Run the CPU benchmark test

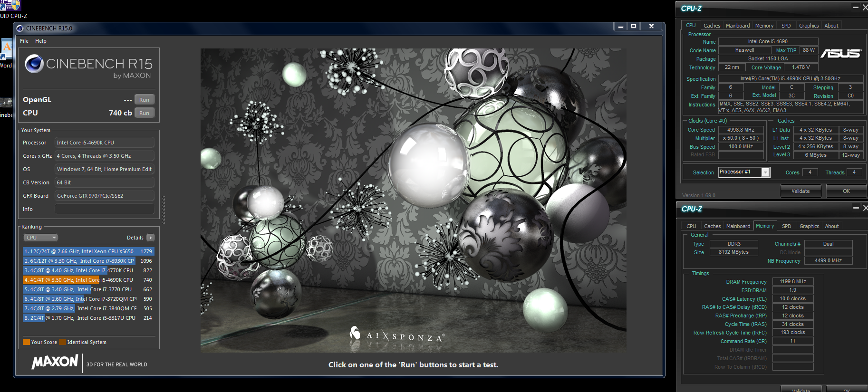coord(144,113)
